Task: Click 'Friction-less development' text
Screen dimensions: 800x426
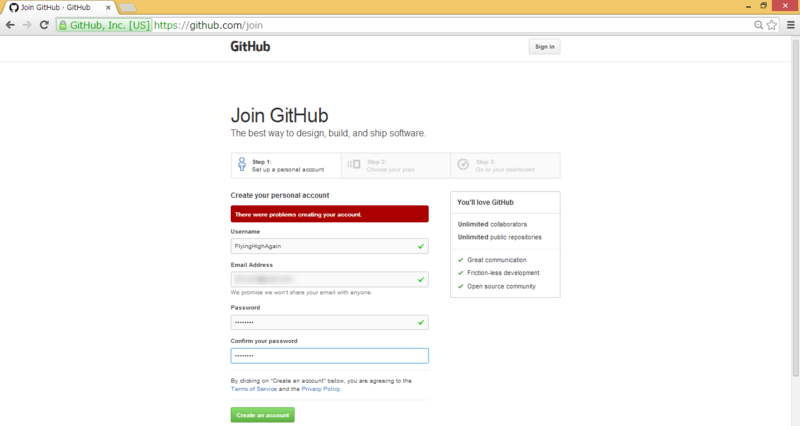Action: 503,273
